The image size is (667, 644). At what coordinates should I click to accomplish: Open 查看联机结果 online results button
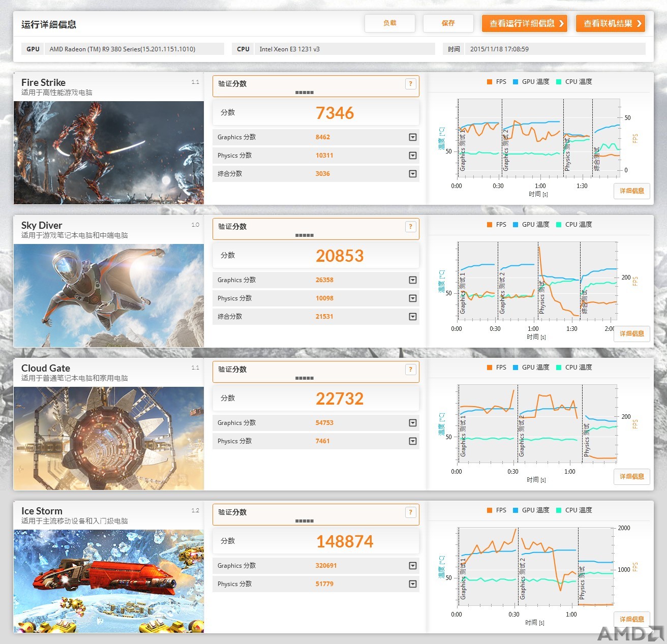[611, 23]
